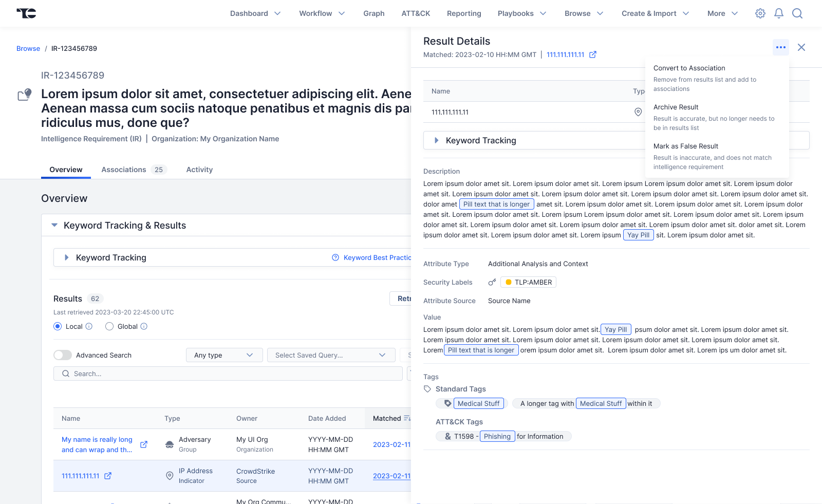Click the three-dot options button in Result Details

[780, 47]
